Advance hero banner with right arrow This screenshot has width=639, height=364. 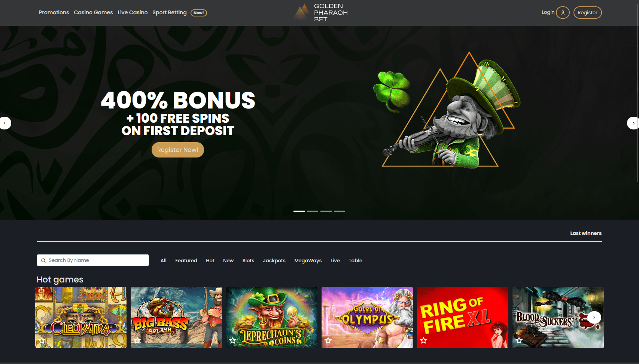coord(633,123)
